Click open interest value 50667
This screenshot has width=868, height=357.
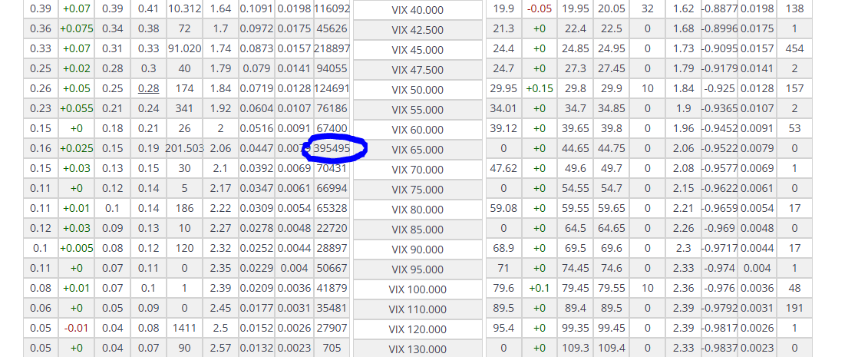pyautogui.click(x=332, y=268)
